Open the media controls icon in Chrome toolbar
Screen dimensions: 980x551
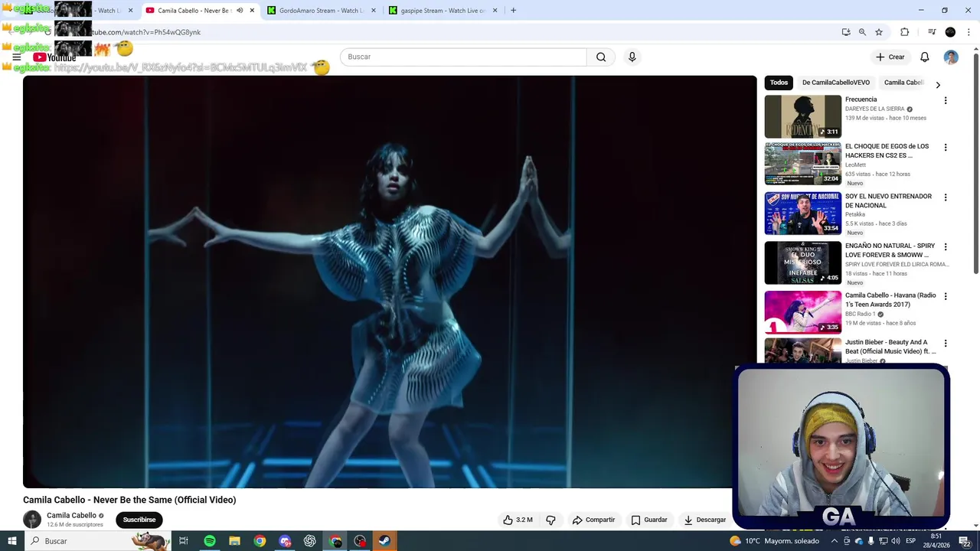point(932,32)
